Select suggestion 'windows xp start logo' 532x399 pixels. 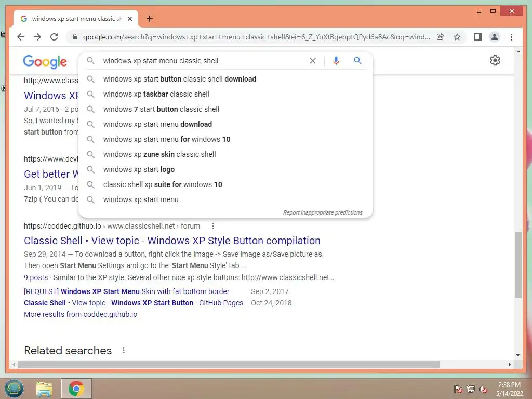(x=225, y=169)
